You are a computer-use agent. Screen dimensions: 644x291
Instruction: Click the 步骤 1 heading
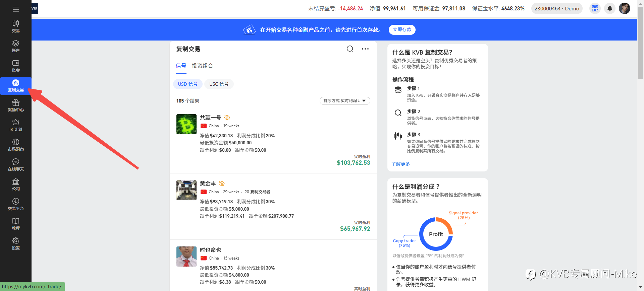pyautogui.click(x=414, y=88)
